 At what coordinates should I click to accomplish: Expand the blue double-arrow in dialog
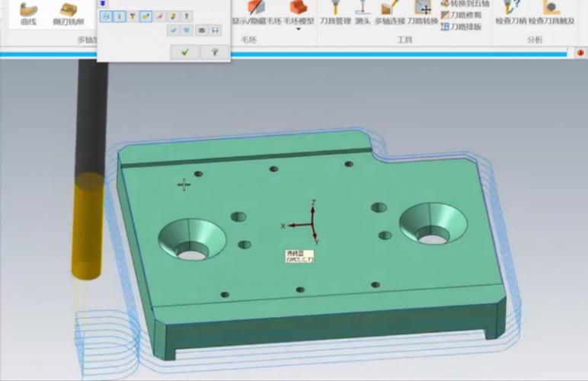pyautogui.click(x=104, y=3)
